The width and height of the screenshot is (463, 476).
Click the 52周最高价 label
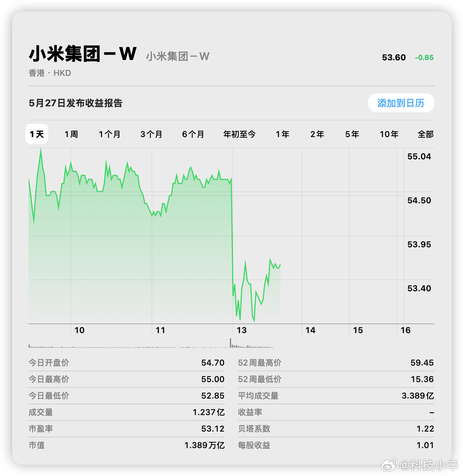point(259,363)
